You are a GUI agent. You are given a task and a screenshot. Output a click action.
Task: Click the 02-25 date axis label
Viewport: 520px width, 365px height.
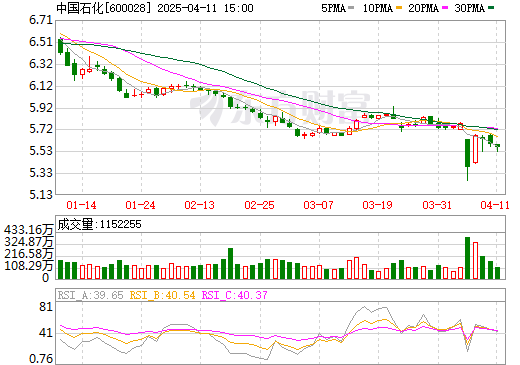(x=259, y=205)
